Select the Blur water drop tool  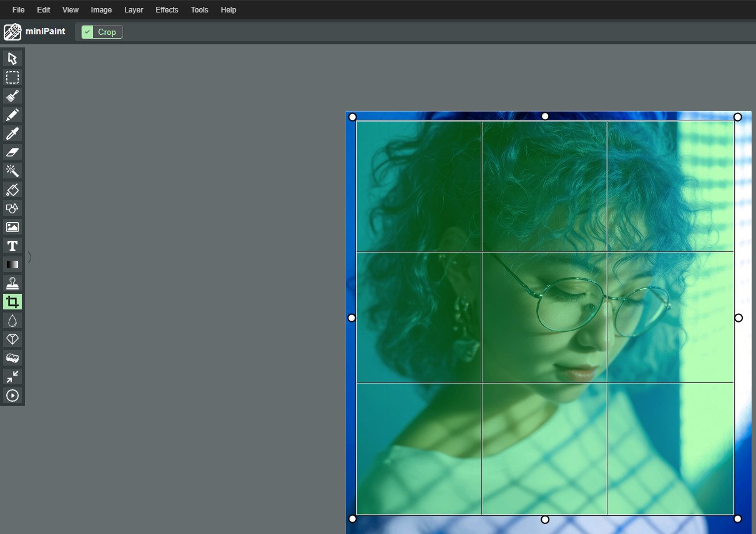click(12, 321)
